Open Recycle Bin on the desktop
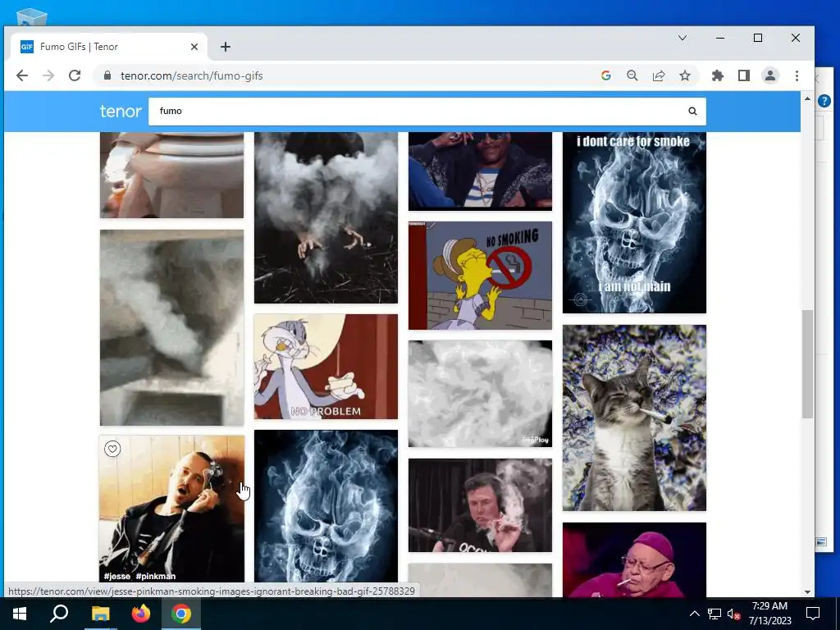 (32, 17)
